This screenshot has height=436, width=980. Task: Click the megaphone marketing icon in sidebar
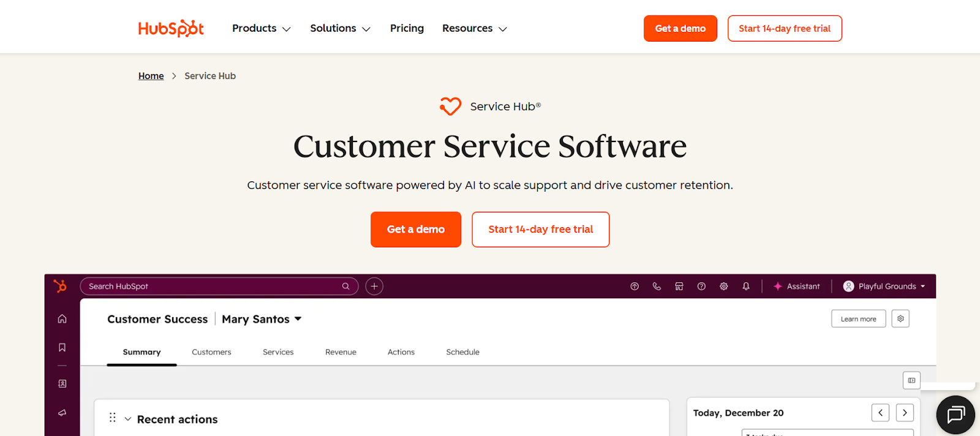coord(62,413)
